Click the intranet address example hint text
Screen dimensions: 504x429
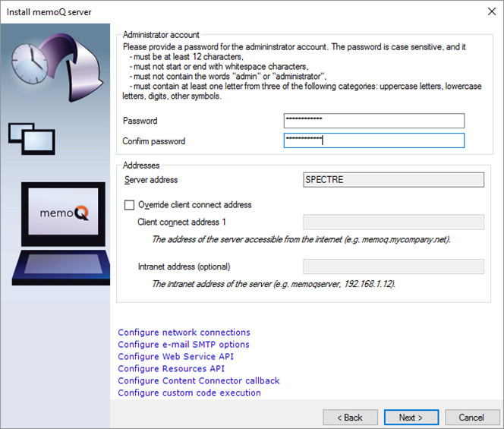[x=273, y=284]
